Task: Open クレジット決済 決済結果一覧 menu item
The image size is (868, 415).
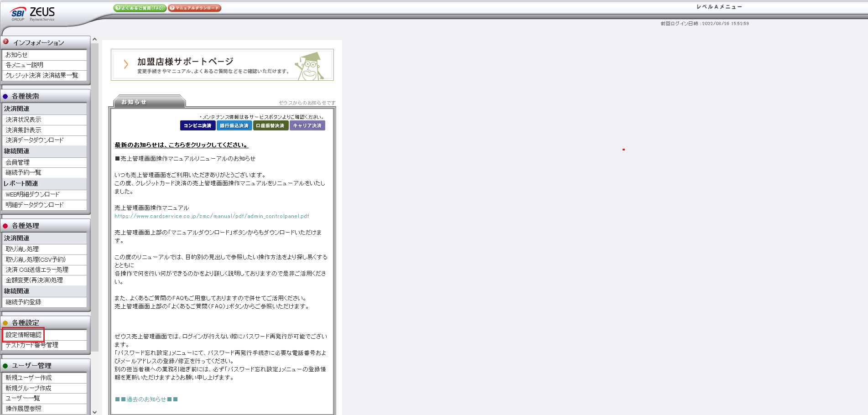Action: coord(44,75)
